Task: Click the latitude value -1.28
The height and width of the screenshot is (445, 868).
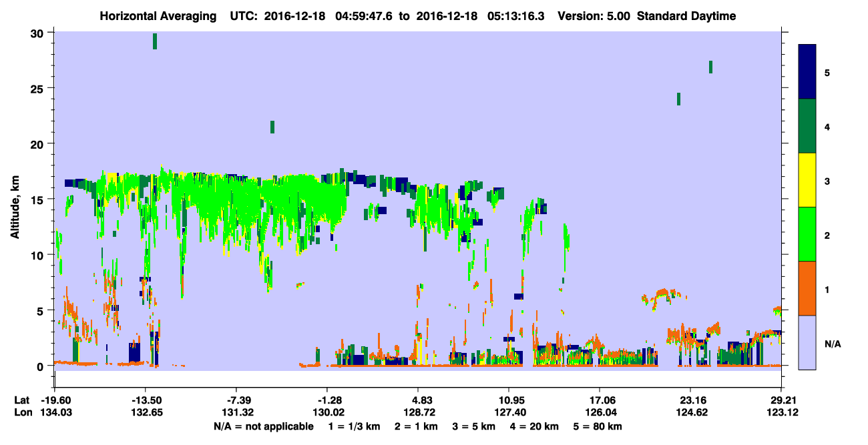Action: pyautogui.click(x=327, y=400)
